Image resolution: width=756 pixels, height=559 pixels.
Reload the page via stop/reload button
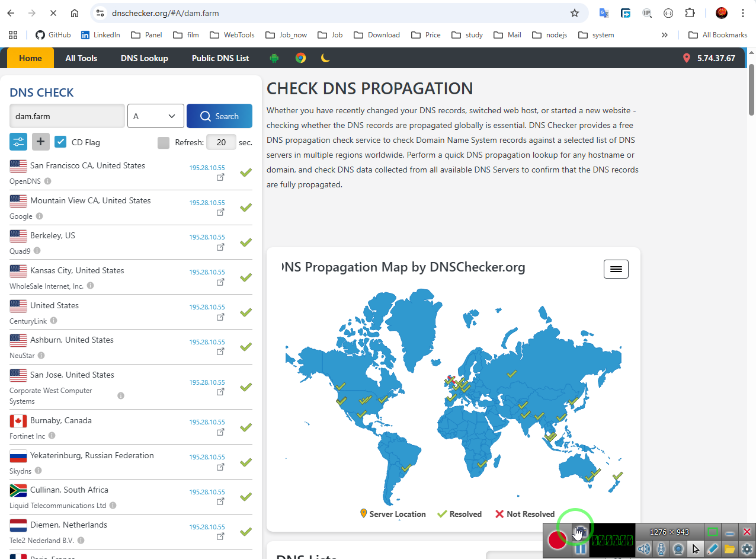52,13
